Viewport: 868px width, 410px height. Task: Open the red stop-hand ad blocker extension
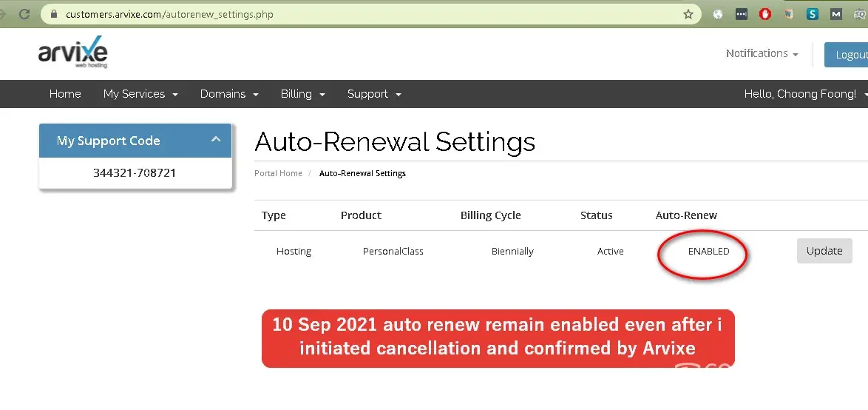pyautogui.click(x=765, y=14)
